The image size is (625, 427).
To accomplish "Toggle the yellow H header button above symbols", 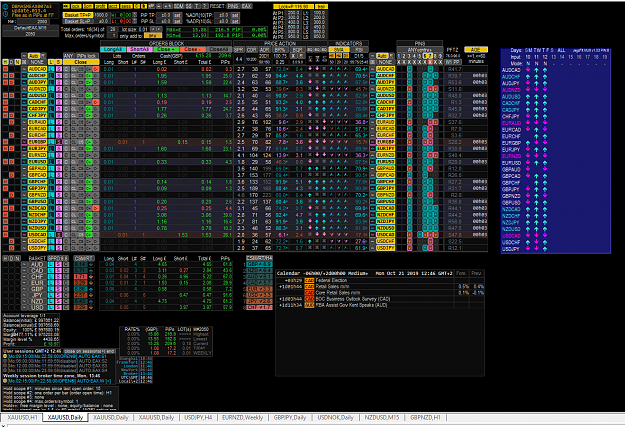I will pos(5,62).
